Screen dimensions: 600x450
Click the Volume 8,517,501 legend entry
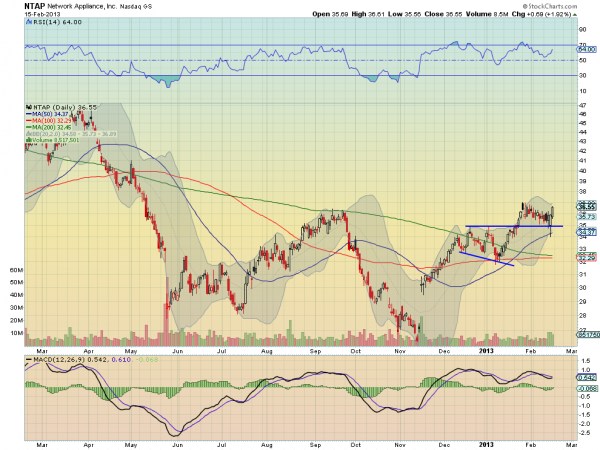click(52, 140)
